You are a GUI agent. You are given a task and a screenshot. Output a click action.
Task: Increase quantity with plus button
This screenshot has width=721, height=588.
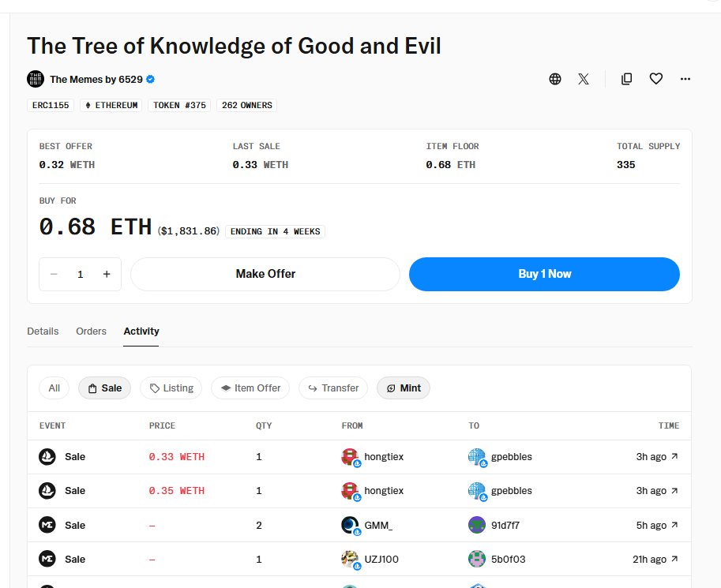(x=107, y=274)
